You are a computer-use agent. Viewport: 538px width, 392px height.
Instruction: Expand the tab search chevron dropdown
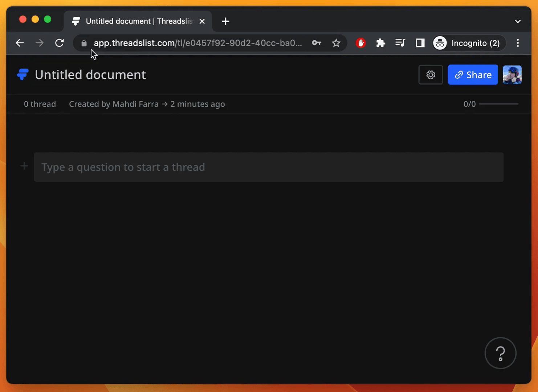(518, 21)
